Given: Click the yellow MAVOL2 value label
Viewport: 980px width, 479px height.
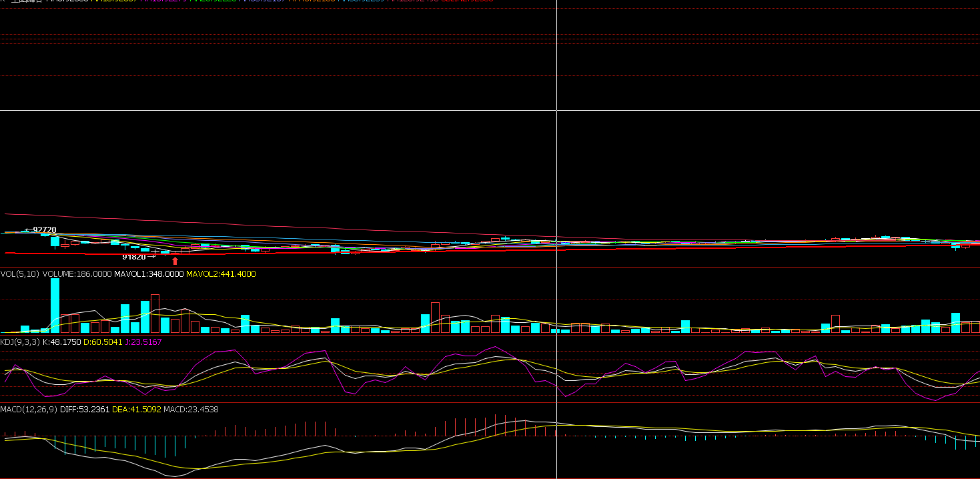Looking at the screenshot, I should pyautogui.click(x=221, y=274).
